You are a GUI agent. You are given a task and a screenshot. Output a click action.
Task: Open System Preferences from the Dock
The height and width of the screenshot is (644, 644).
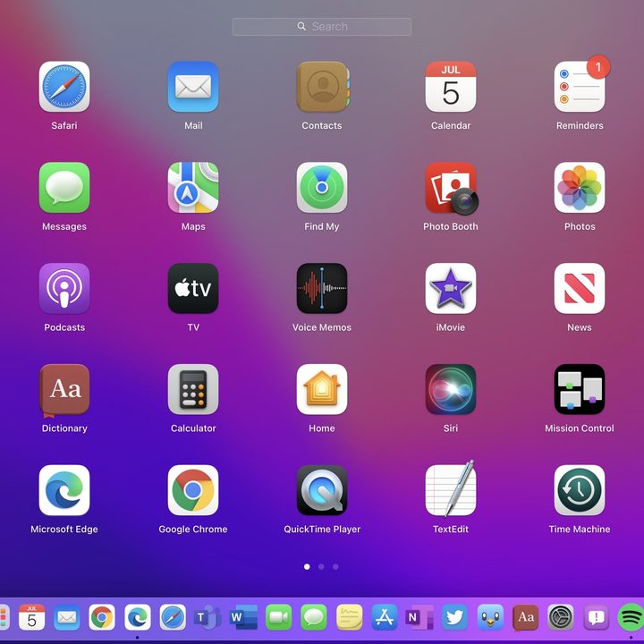pyautogui.click(x=561, y=617)
